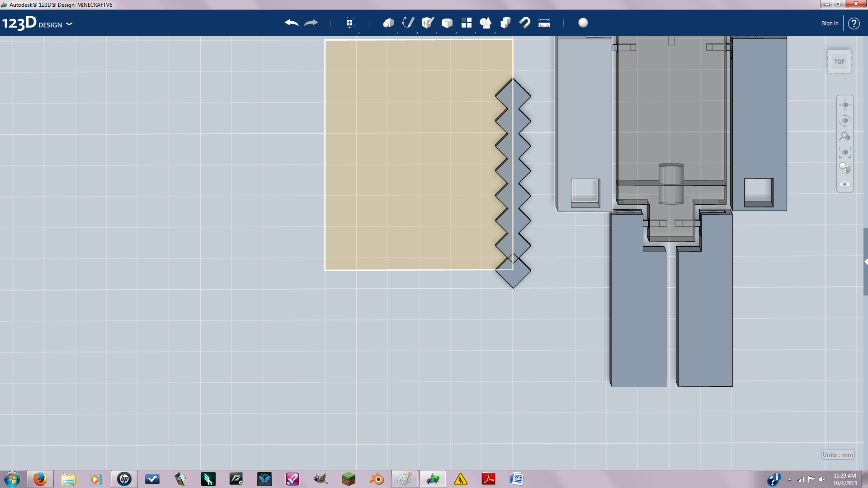Image resolution: width=868 pixels, height=488 pixels.
Task: Select the Combine tool
Action: tap(505, 23)
